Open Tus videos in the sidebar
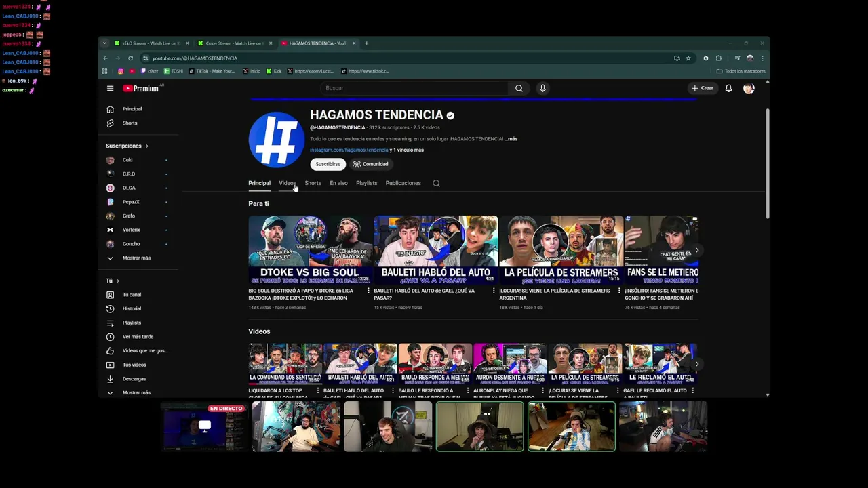 [x=134, y=365]
